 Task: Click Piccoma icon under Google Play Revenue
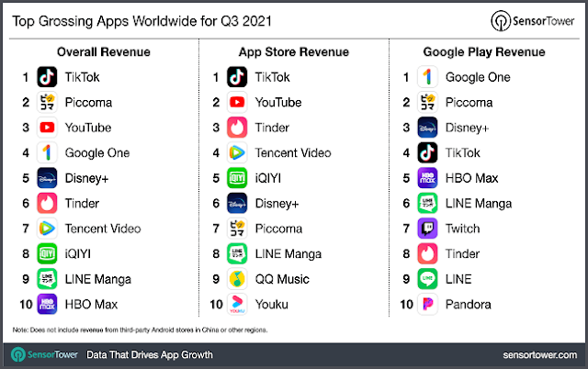[x=427, y=102]
